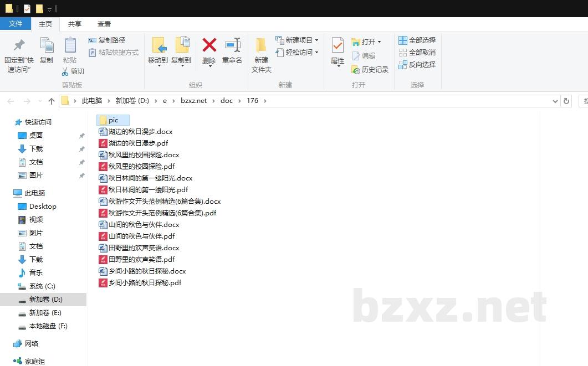The width and height of the screenshot is (588, 366).
Task: Switch to the Share ribbon tab
Action: tap(74, 24)
